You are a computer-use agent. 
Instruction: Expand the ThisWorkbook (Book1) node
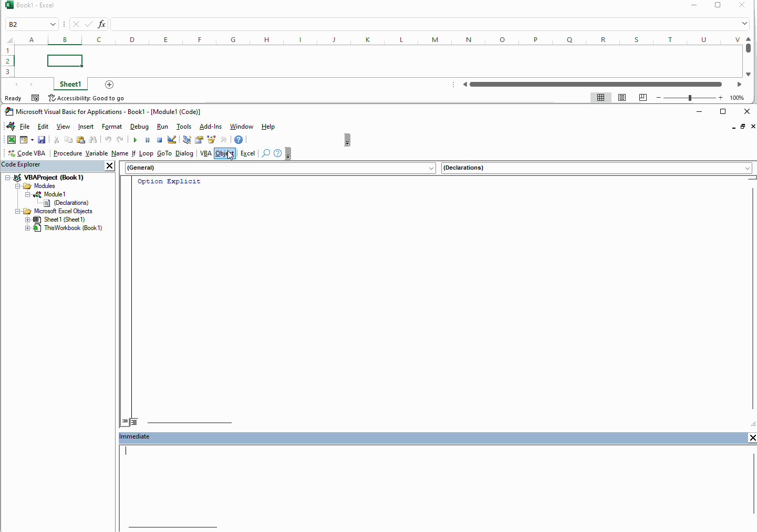point(28,228)
